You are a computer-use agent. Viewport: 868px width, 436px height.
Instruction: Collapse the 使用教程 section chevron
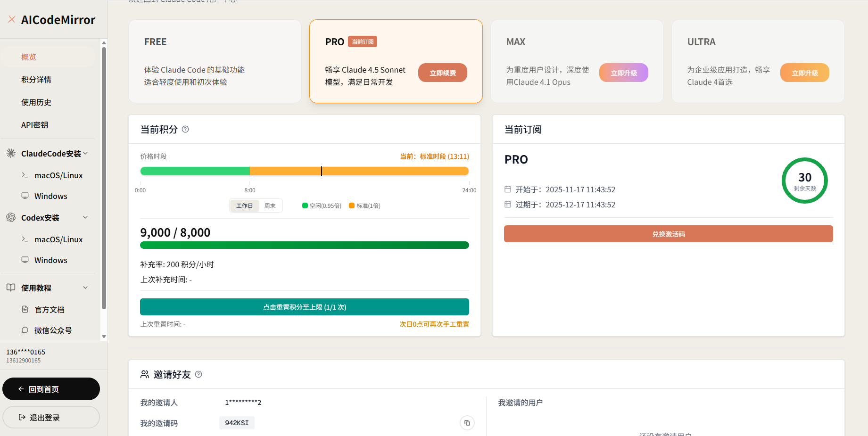pyautogui.click(x=85, y=288)
